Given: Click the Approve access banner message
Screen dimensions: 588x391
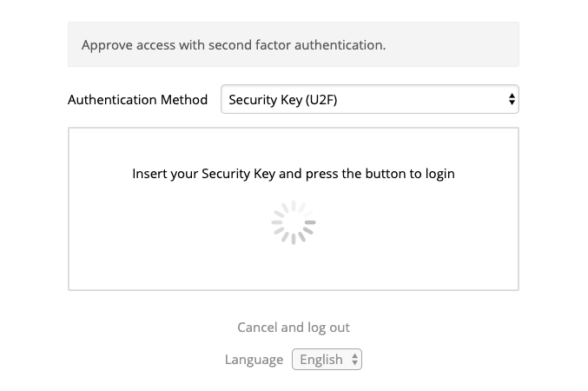Looking at the screenshot, I should 234,45.
